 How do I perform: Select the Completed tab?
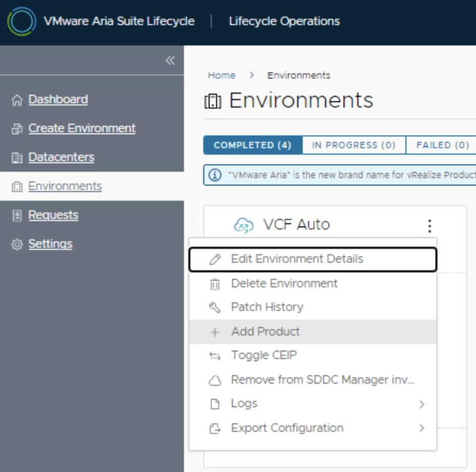click(x=252, y=145)
